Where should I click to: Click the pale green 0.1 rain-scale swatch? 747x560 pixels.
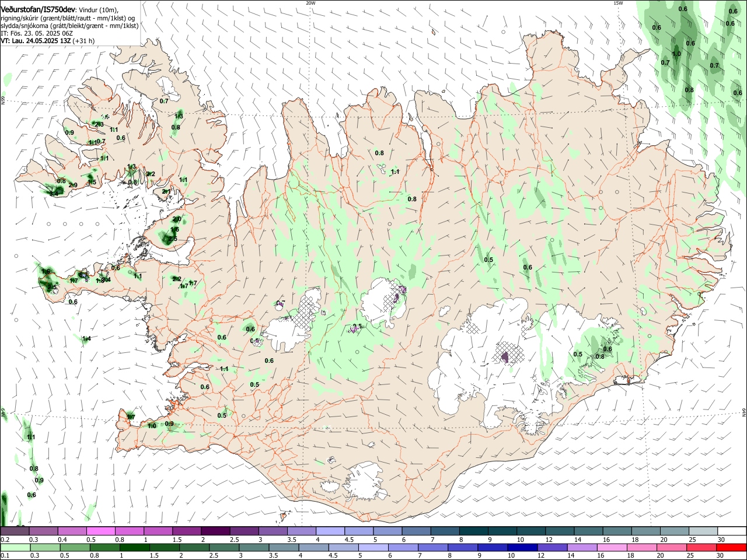coord(15,547)
